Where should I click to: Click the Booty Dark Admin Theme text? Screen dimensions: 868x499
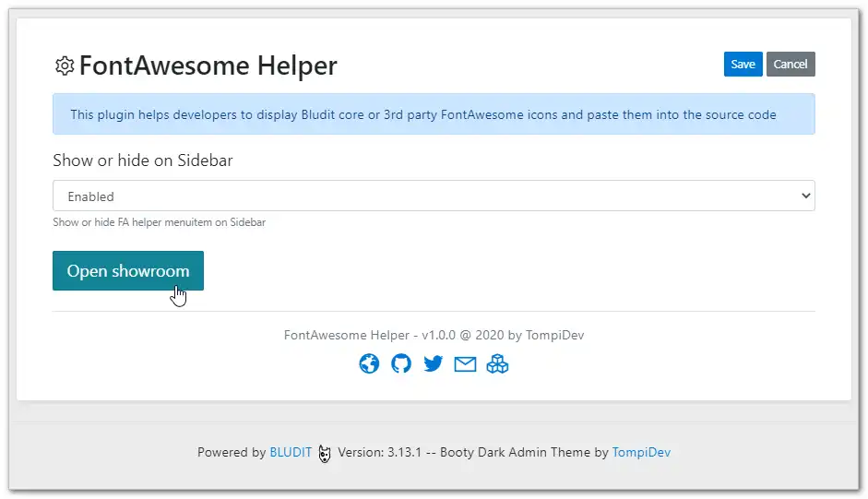pos(515,453)
